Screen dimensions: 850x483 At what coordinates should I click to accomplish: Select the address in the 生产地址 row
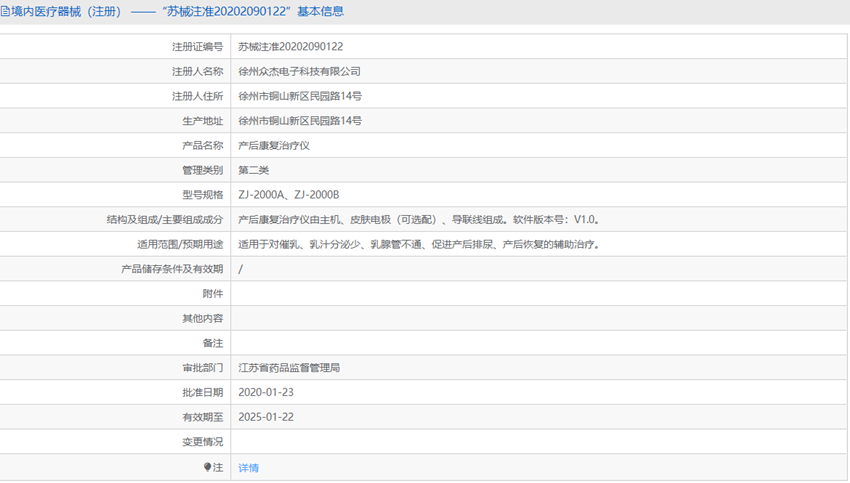click(x=300, y=121)
